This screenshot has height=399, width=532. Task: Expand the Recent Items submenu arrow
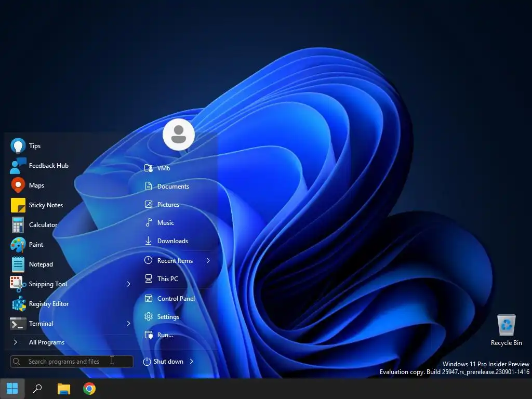tap(208, 260)
